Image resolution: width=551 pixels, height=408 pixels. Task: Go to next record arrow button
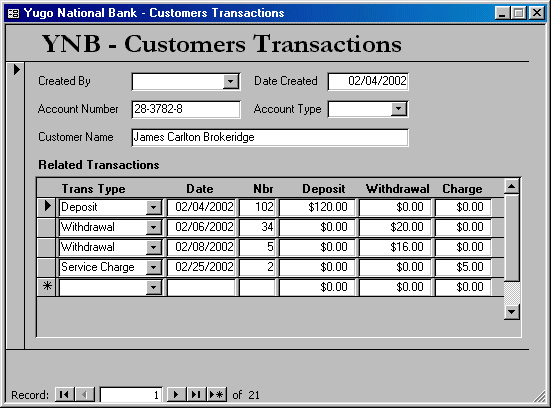[176, 395]
